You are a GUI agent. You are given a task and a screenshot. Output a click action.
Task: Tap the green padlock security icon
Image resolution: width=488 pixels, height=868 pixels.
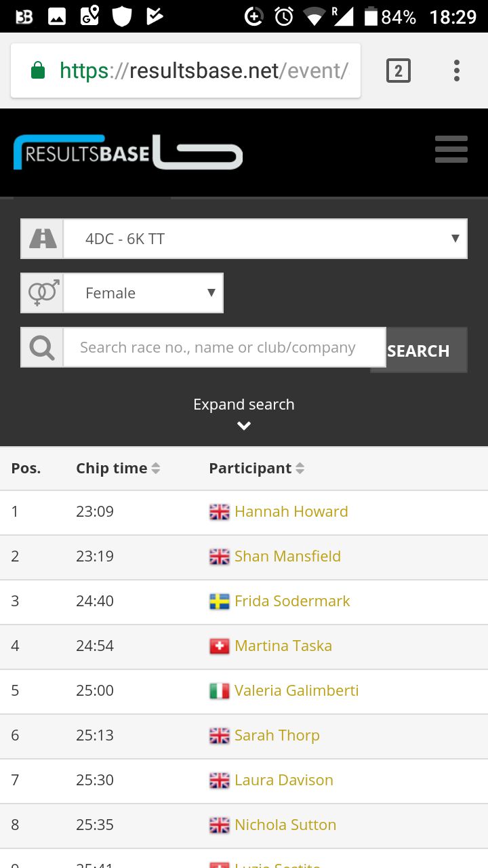coord(38,70)
